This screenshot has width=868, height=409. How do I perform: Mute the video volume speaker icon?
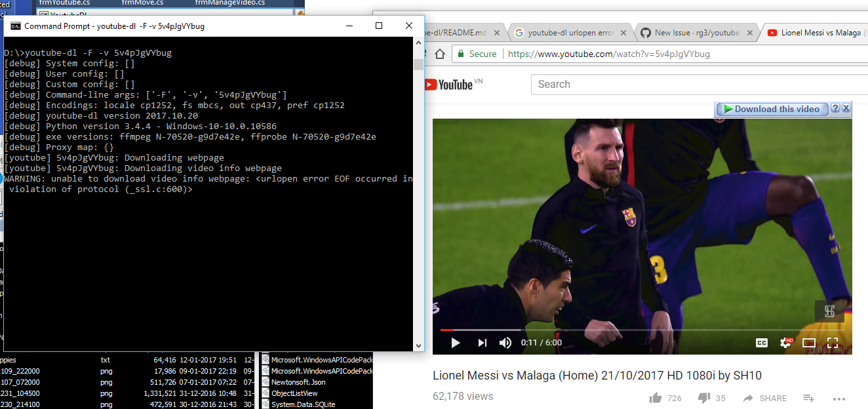(x=505, y=342)
